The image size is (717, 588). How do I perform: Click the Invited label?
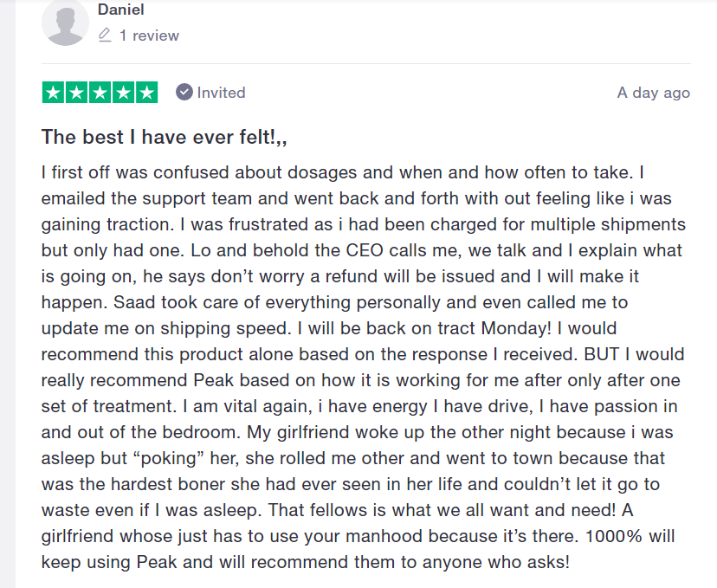pyautogui.click(x=221, y=93)
